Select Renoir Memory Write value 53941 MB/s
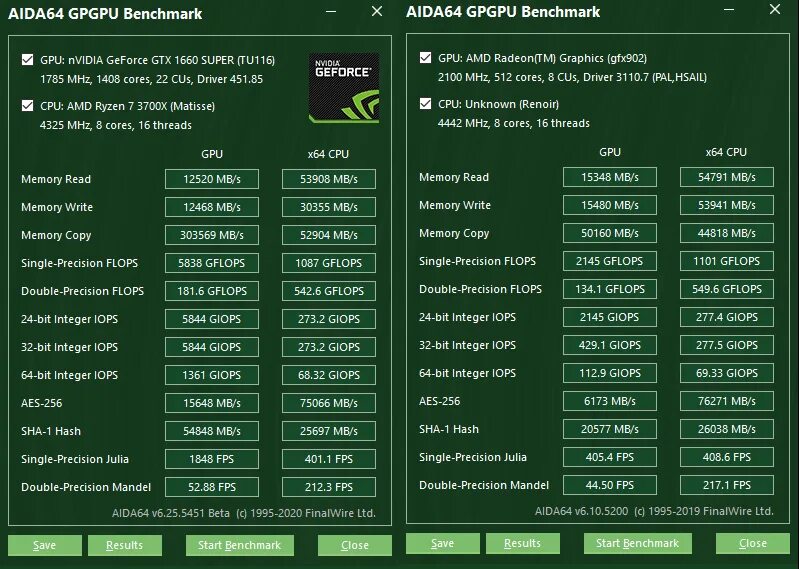 click(727, 205)
